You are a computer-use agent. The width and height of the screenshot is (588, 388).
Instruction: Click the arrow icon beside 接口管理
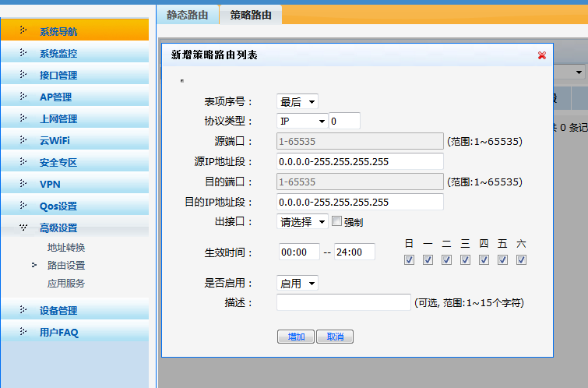click(x=23, y=74)
